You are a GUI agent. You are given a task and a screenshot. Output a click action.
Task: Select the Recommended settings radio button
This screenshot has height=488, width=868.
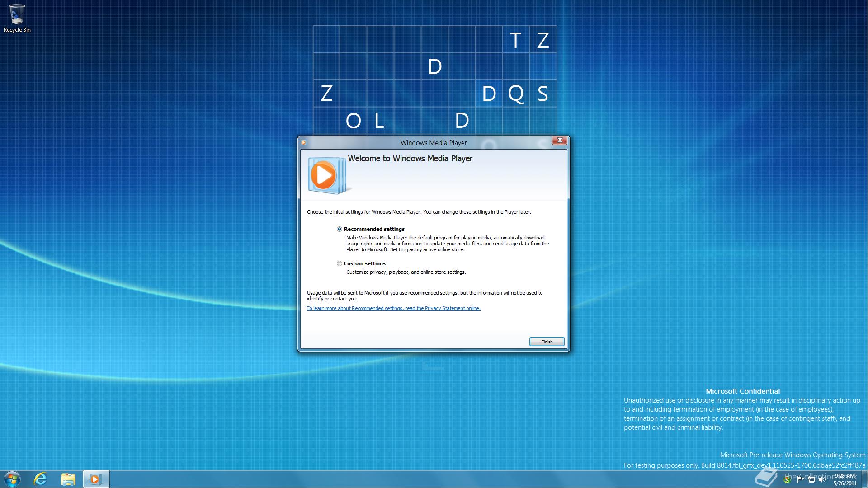pyautogui.click(x=340, y=229)
